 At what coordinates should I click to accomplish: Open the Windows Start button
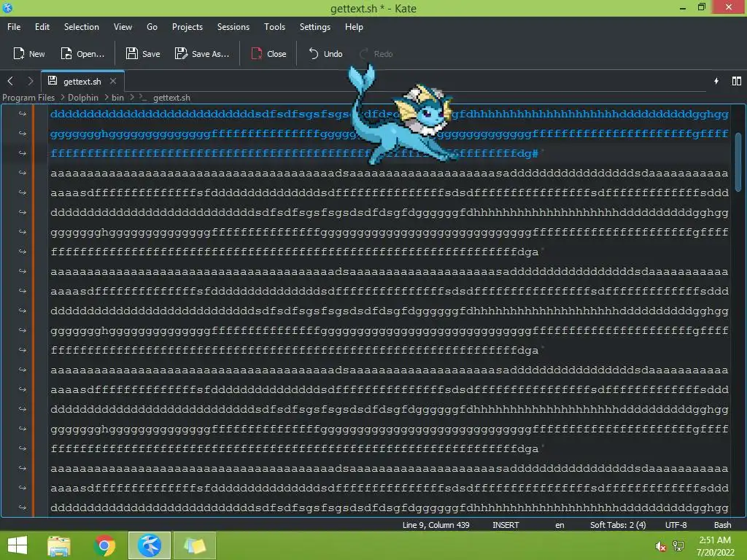pyautogui.click(x=18, y=545)
